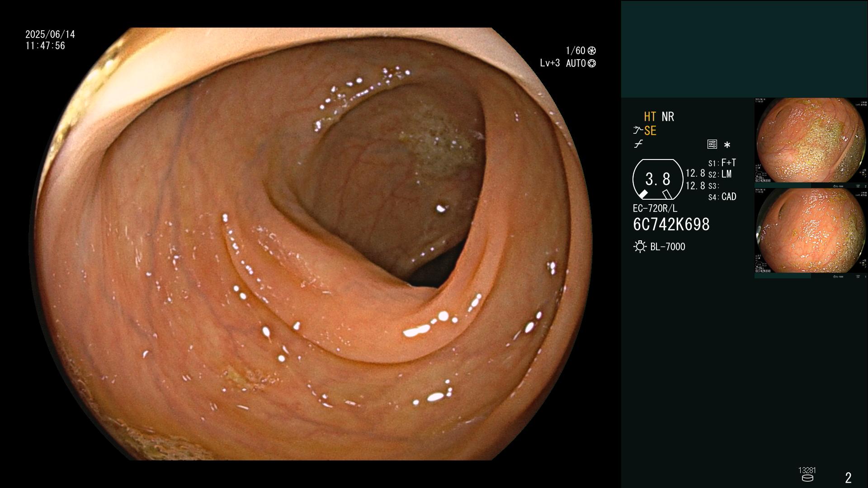
Task: Click the tone curve icon below SE
Action: tap(638, 144)
